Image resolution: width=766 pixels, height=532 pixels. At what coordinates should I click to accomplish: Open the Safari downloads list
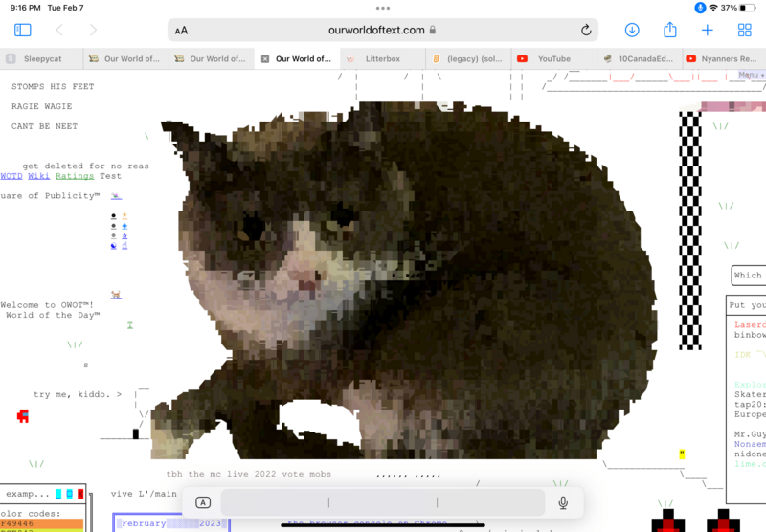(x=632, y=31)
